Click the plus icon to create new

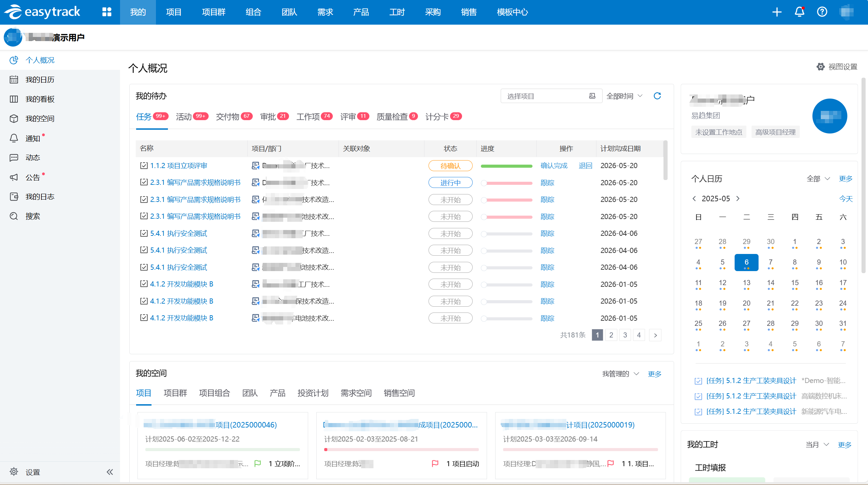pyautogui.click(x=777, y=12)
